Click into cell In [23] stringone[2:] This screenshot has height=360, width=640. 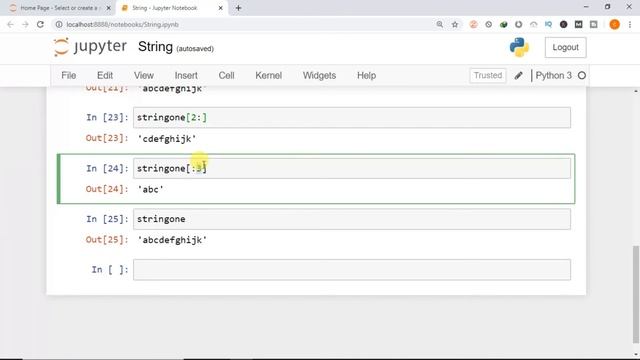click(x=352, y=118)
